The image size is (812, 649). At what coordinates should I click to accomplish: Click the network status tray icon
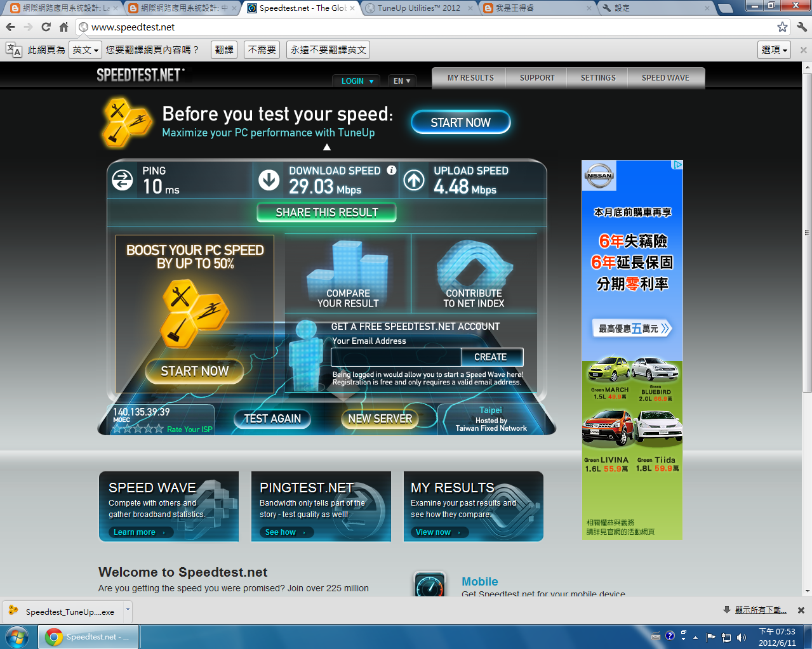[726, 638]
